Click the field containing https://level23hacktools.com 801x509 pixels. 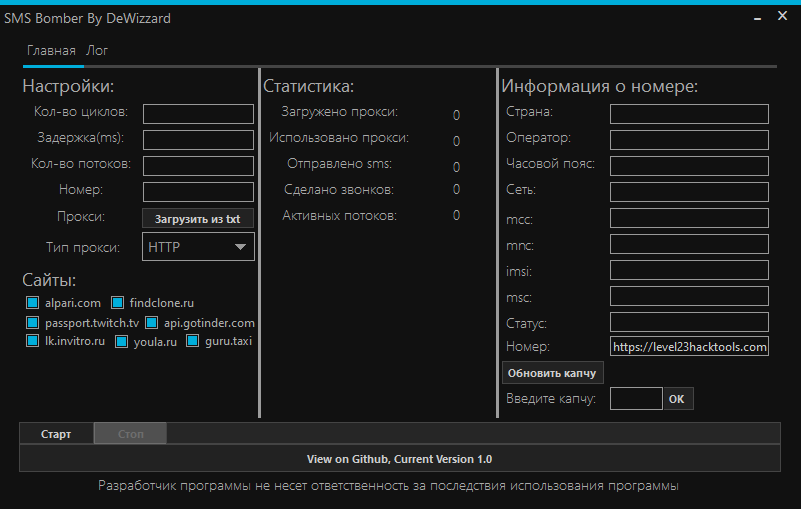click(689, 346)
